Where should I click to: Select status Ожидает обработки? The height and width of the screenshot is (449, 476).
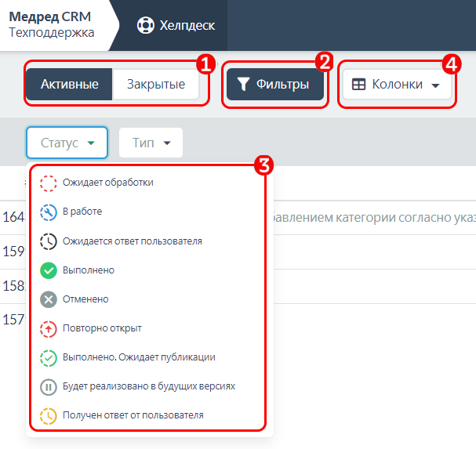tap(148, 183)
